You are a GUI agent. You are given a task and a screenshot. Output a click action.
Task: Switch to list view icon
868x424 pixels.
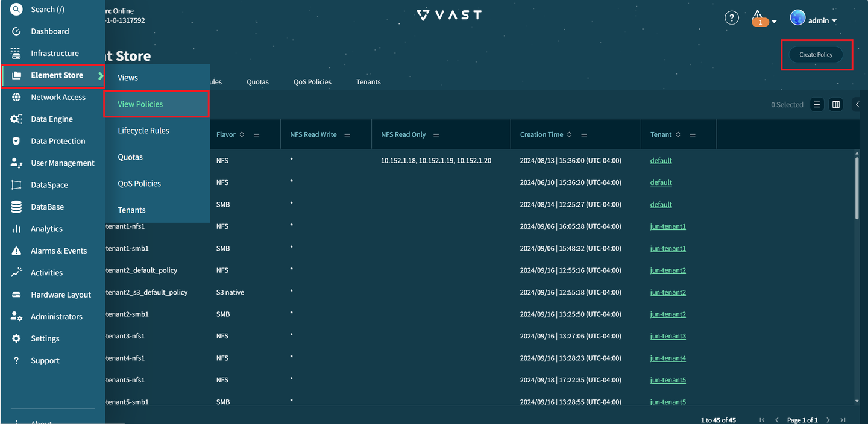817,105
